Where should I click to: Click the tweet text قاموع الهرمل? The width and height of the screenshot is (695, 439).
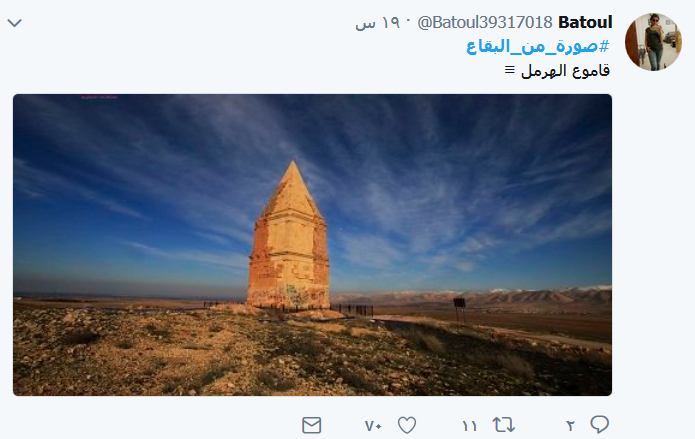(x=565, y=71)
